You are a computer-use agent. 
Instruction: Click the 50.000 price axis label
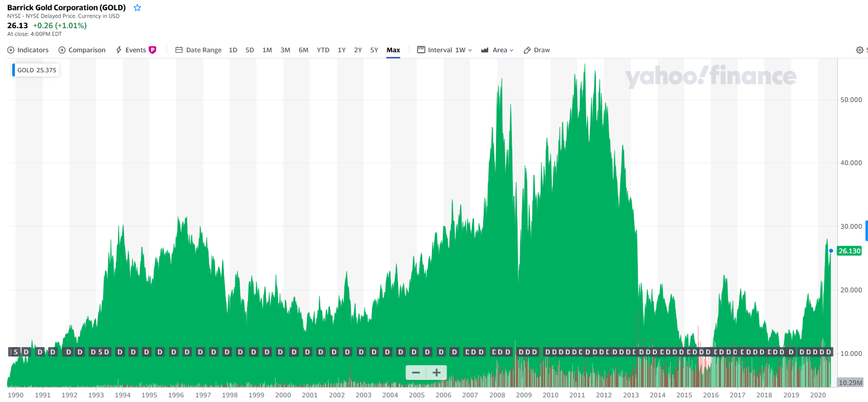tap(851, 99)
